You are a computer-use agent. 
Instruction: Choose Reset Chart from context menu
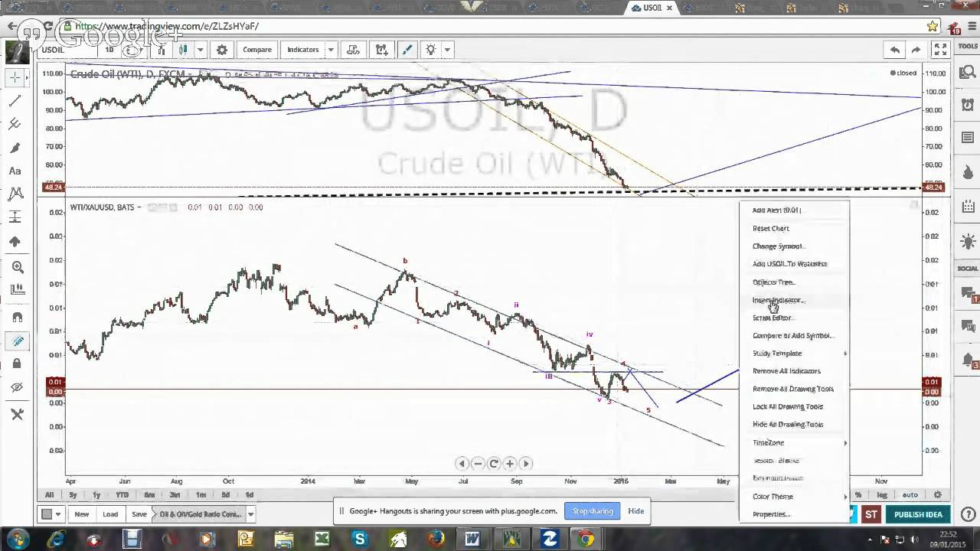(x=770, y=228)
